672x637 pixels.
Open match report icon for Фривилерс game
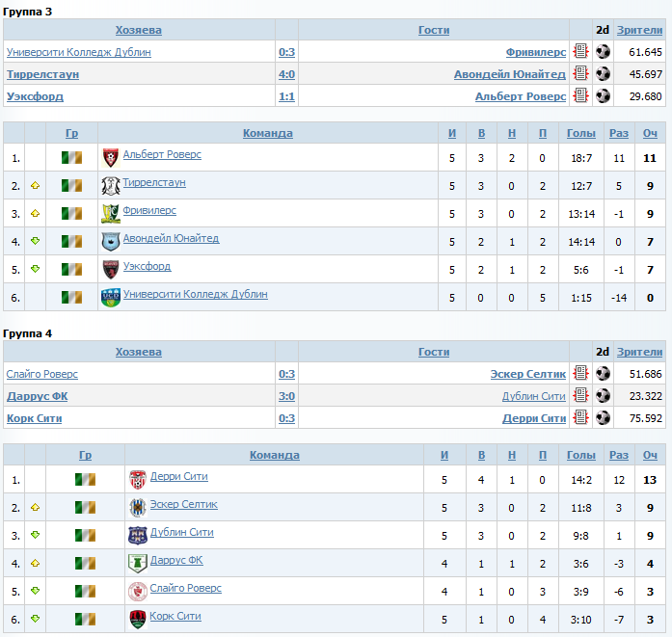click(580, 51)
